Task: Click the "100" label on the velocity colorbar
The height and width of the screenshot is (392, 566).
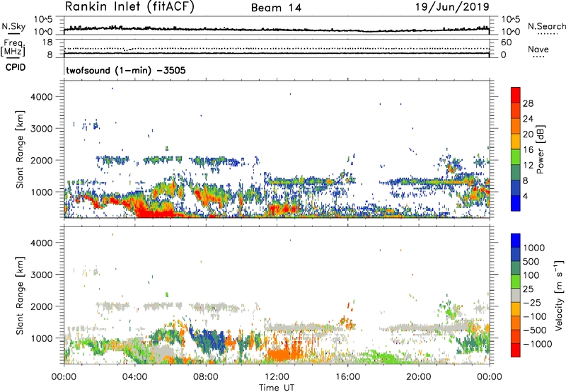Action: [531, 275]
